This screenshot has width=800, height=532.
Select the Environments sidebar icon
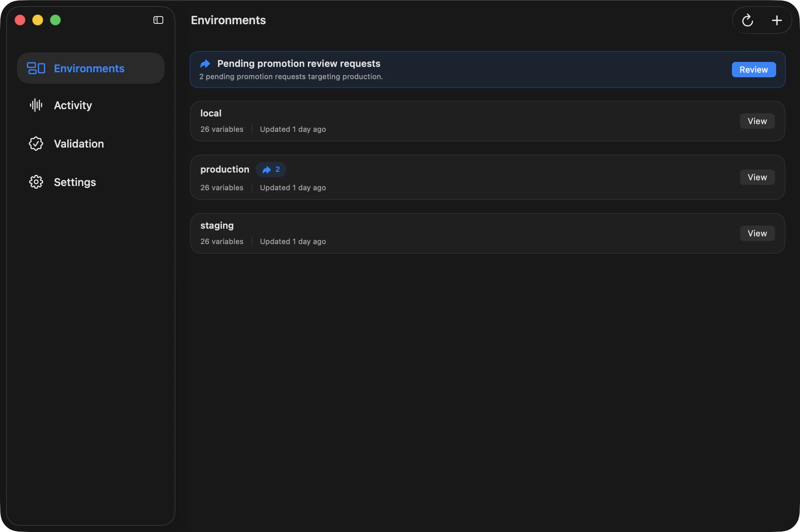(x=37, y=68)
